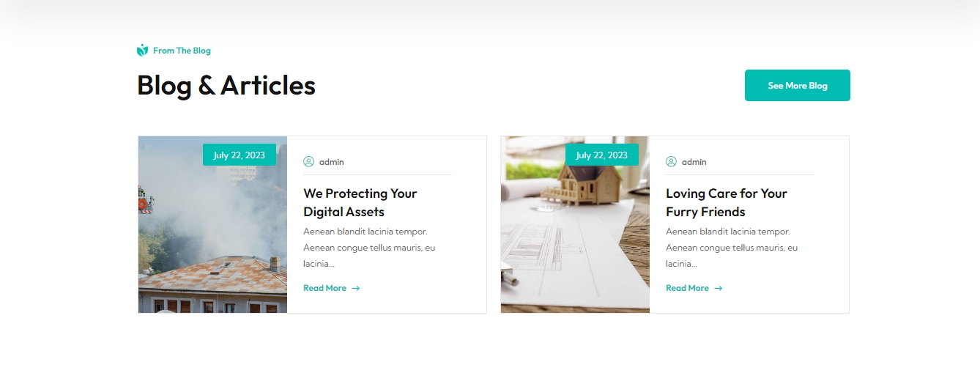Click the arrow icon after Furry Friends Read More
The width and height of the screenshot is (980, 373).
(719, 288)
